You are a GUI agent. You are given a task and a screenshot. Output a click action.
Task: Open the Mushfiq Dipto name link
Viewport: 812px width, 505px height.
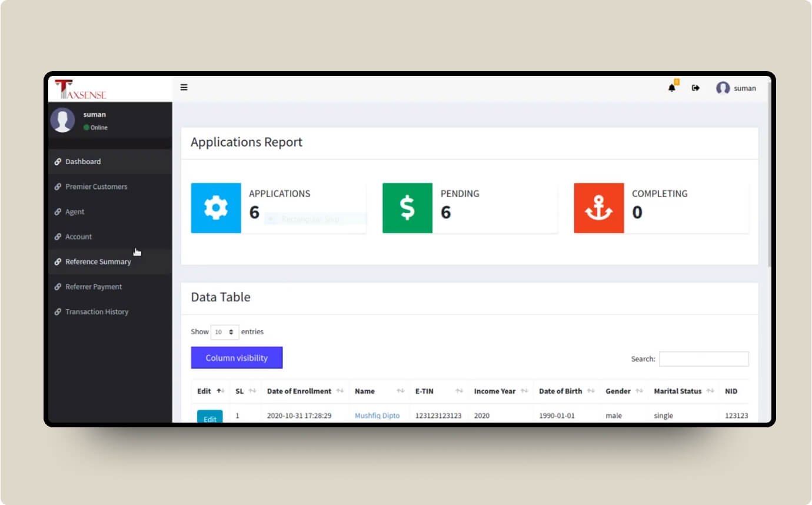377,416
